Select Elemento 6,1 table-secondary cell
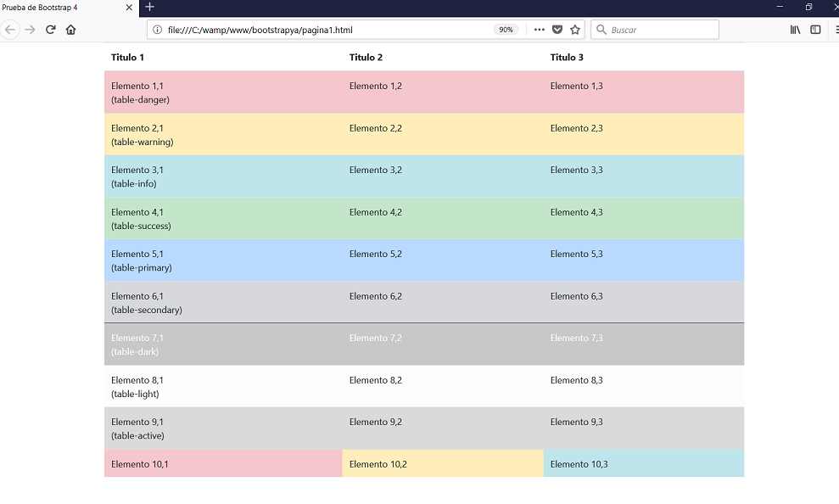Viewport: 839px width, 504px height. 223,302
